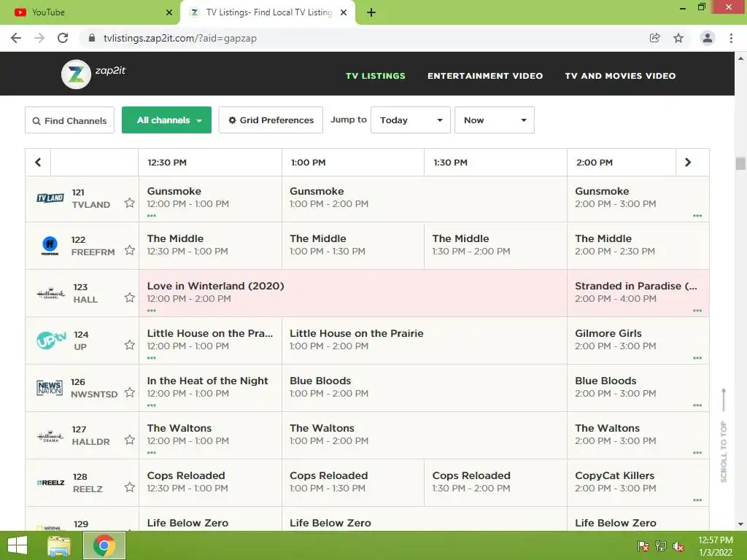Image resolution: width=747 pixels, height=560 pixels.
Task: Open a new browser tab
Action: 371,12
